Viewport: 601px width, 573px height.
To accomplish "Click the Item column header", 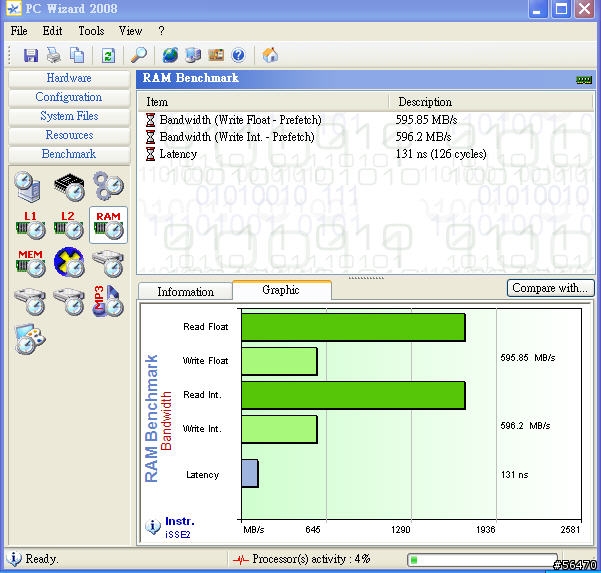I will (264, 102).
